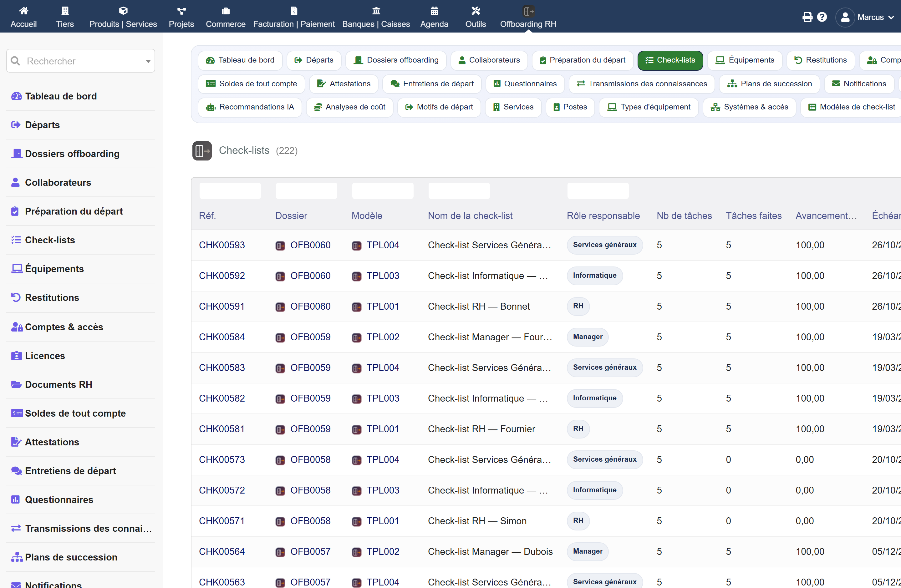The height and width of the screenshot is (588, 901).
Task: Expand the Marcus user menu chevron
Action: click(x=891, y=18)
